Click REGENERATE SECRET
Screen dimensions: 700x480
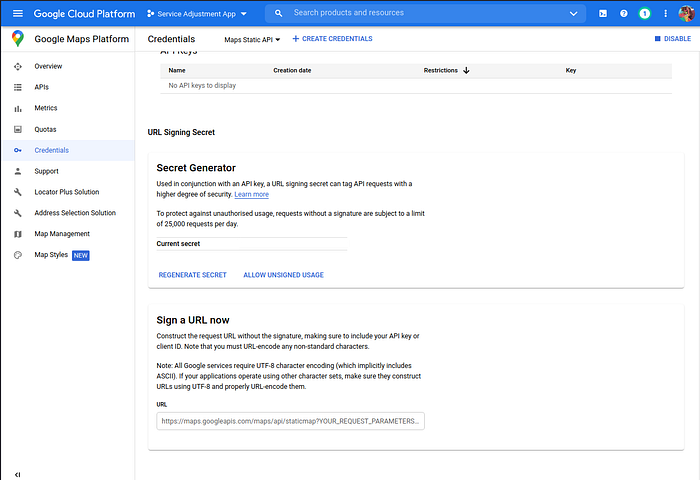(x=192, y=275)
